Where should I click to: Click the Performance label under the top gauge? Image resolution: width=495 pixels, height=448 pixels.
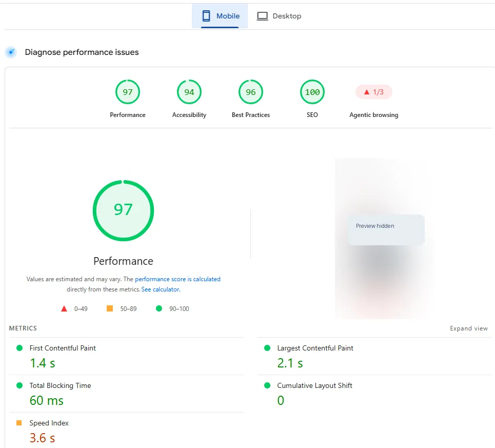click(x=128, y=115)
